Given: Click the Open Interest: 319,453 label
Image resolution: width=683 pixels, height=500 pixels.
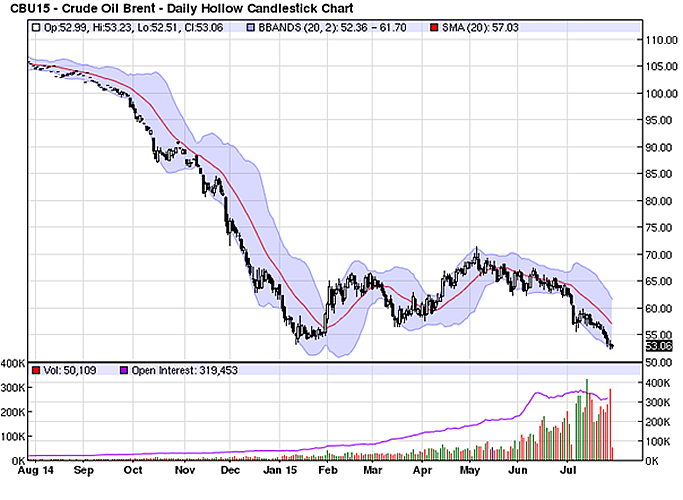Looking at the screenshot, I should tap(176, 370).
